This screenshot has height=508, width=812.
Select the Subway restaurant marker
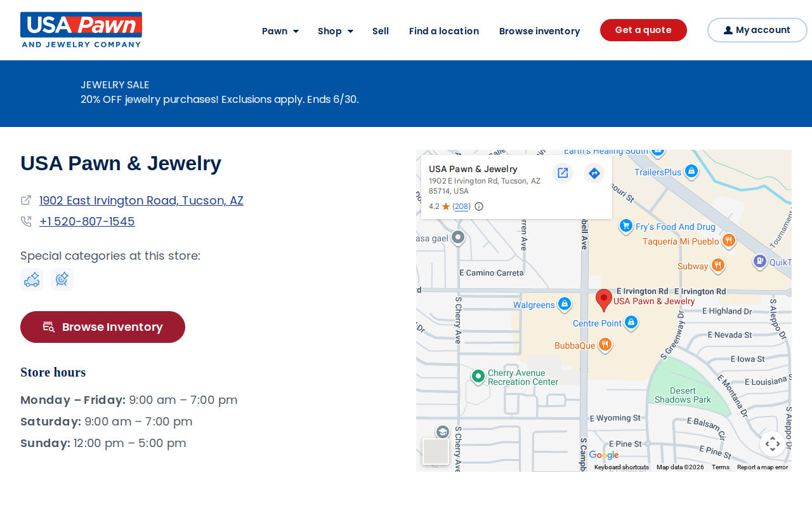pos(718,265)
